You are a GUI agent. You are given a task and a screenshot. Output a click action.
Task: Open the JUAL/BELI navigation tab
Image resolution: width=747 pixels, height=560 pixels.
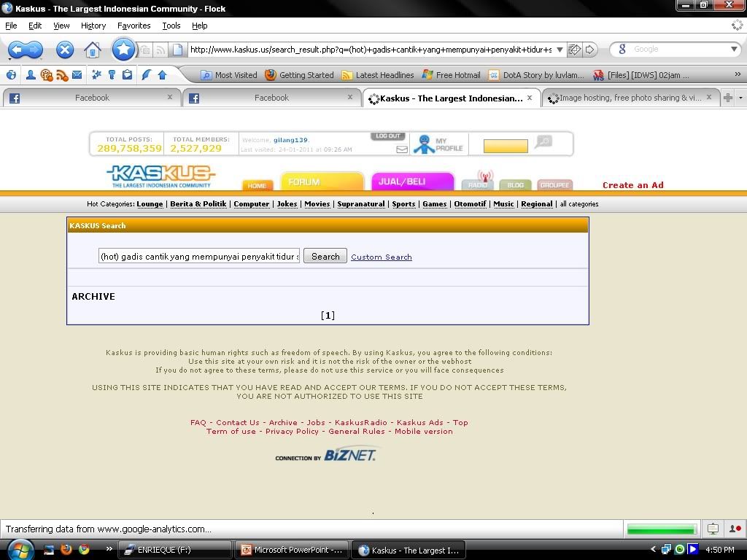pos(413,182)
